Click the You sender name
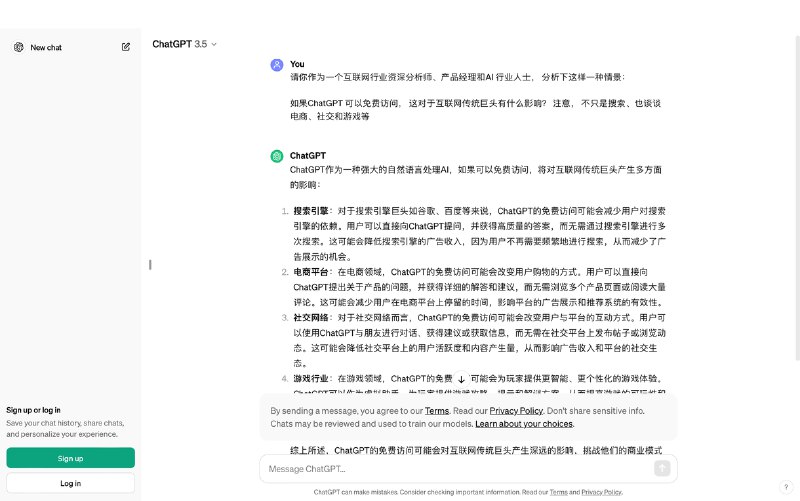The height and width of the screenshot is (501, 800). [297, 64]
